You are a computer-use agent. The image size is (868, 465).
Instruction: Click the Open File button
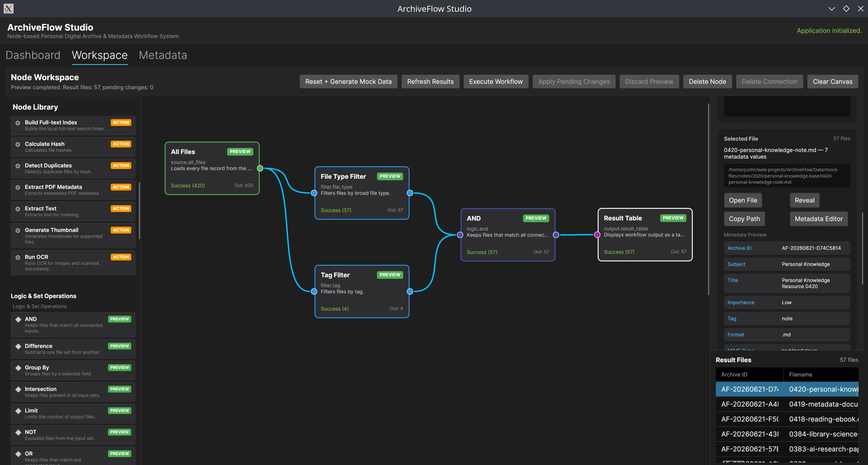(743, 200)
